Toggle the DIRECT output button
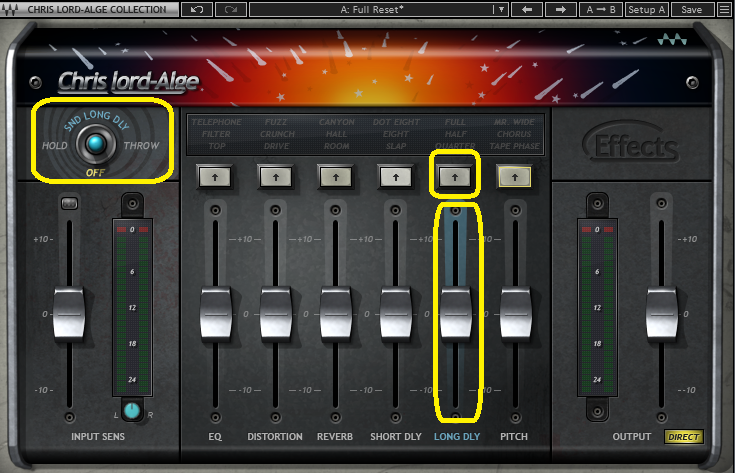 [x=684, y=437]
